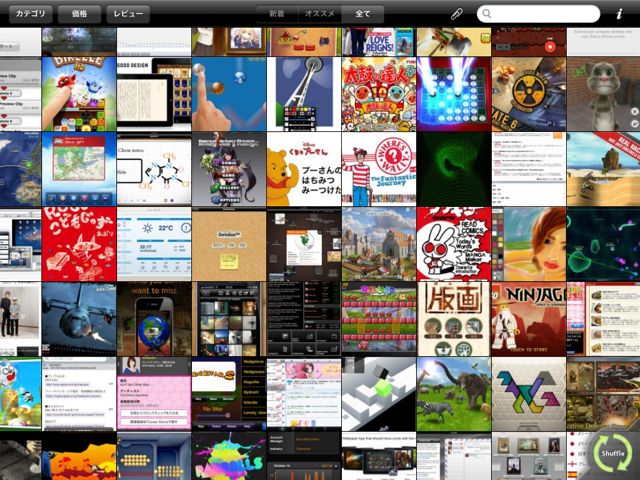Open the glowing blue Connect Four thumbnail
The image size is (640, 480).
point(454,94)
